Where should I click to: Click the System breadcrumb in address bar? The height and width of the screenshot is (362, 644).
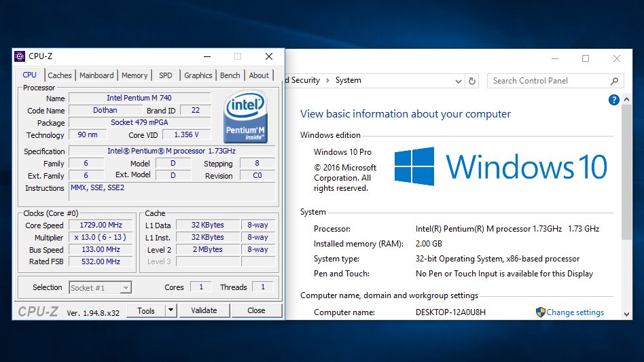click(x=348, y=80)
